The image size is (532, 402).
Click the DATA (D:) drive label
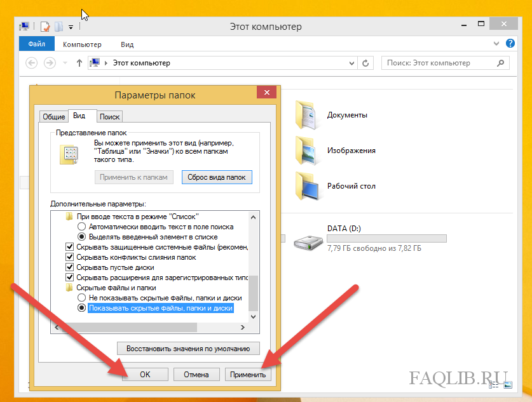[x=344, y=229]
